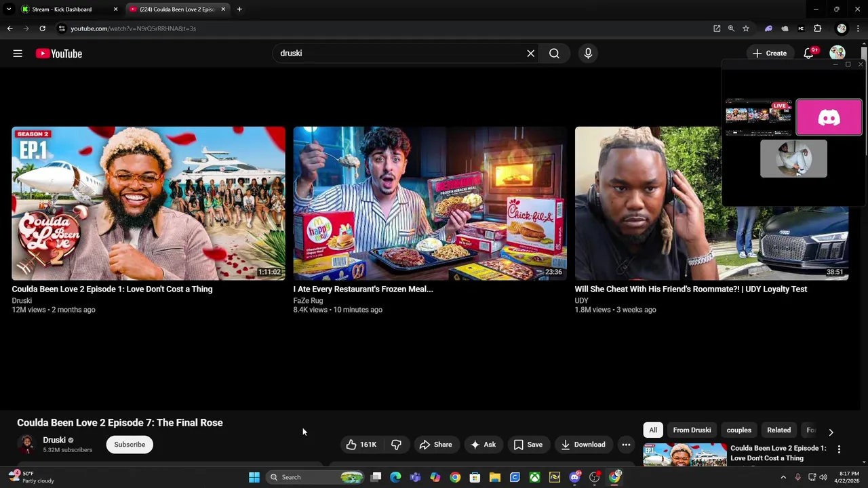Image resolution: width=868 pixels, height=488 pixels.
Task: Open a new browser tab
Action: tap(239, 9)
